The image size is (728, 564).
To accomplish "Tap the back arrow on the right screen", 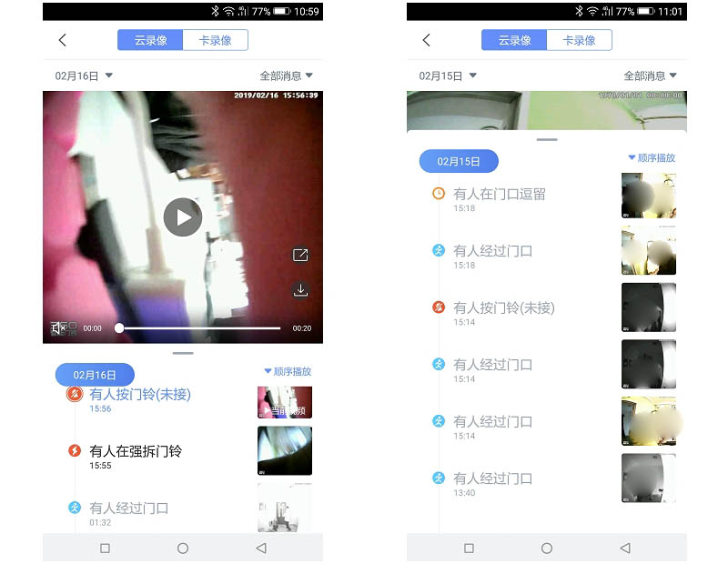I will tap(425, 40).
